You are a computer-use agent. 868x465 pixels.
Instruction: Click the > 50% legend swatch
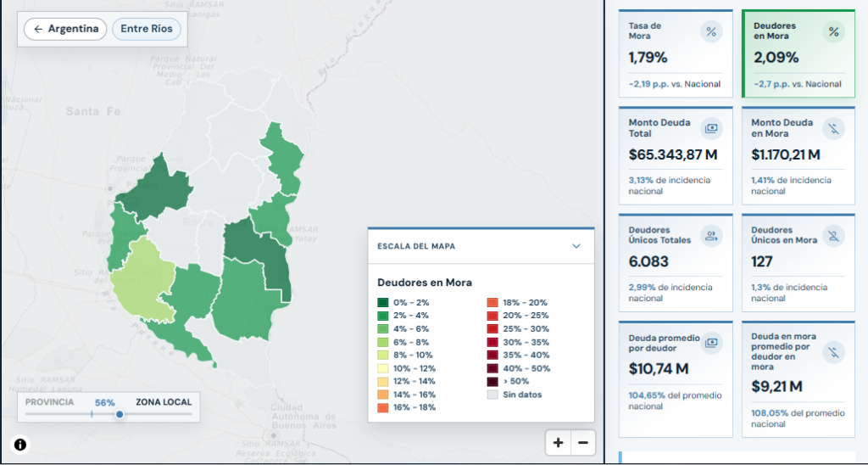tap(492, 381)
